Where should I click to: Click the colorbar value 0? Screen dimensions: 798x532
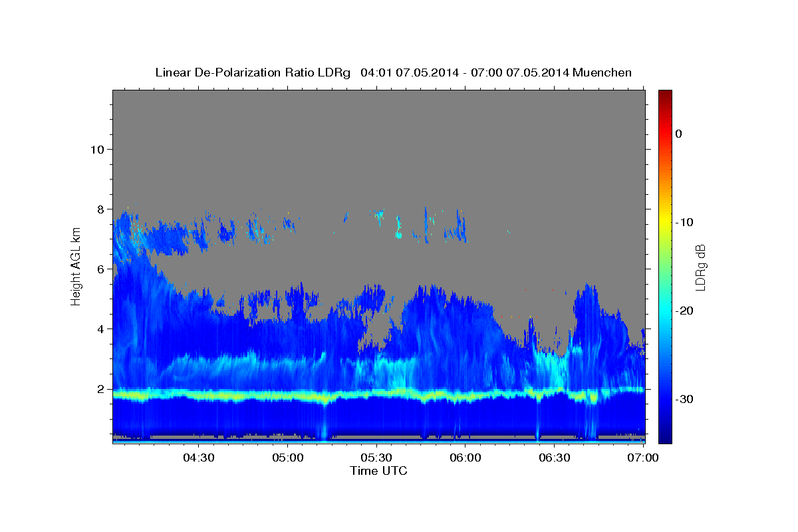click(x=679, y=134)
